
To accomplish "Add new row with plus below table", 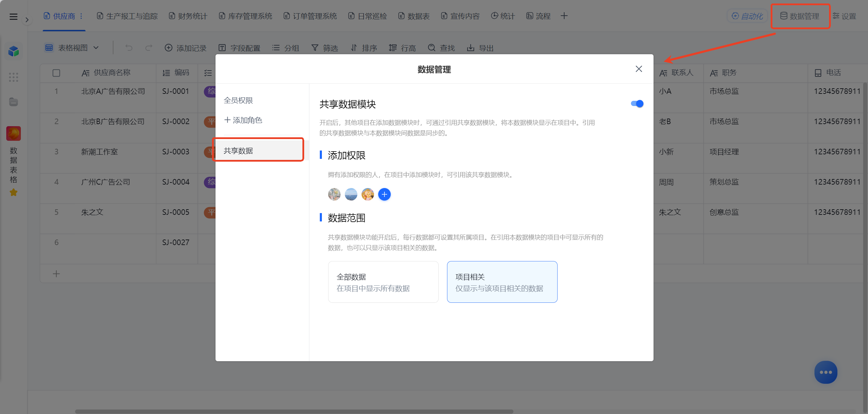I will (56, 274).
